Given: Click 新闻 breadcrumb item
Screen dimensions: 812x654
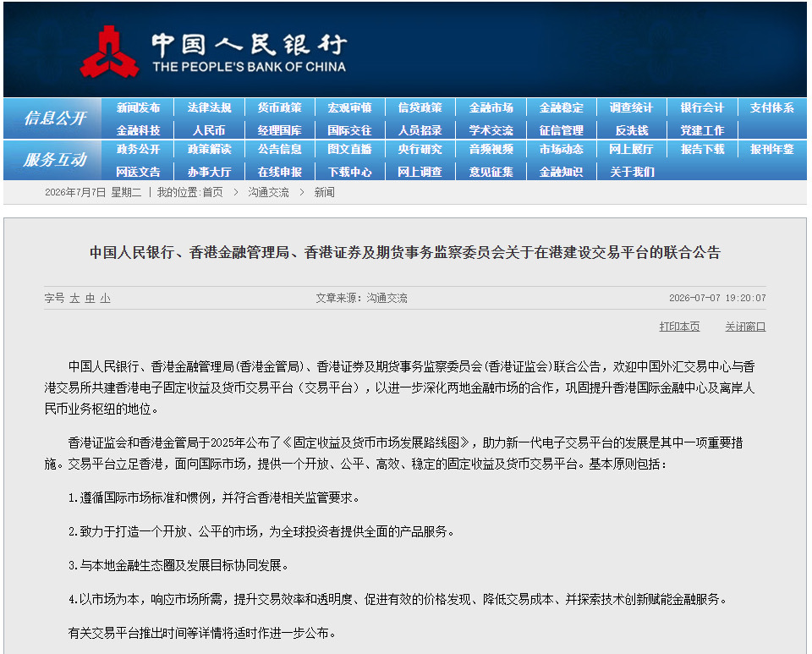Looking at the screenshot, I should [x=324, y=192].
